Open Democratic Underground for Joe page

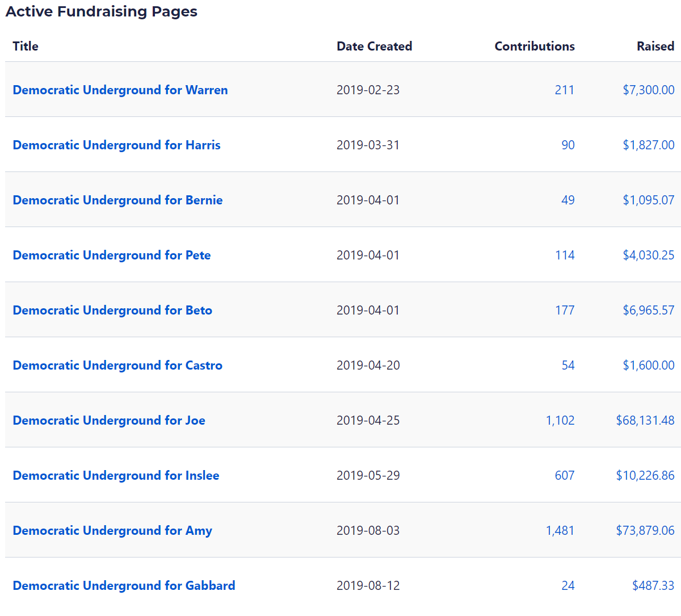(109, 420)
